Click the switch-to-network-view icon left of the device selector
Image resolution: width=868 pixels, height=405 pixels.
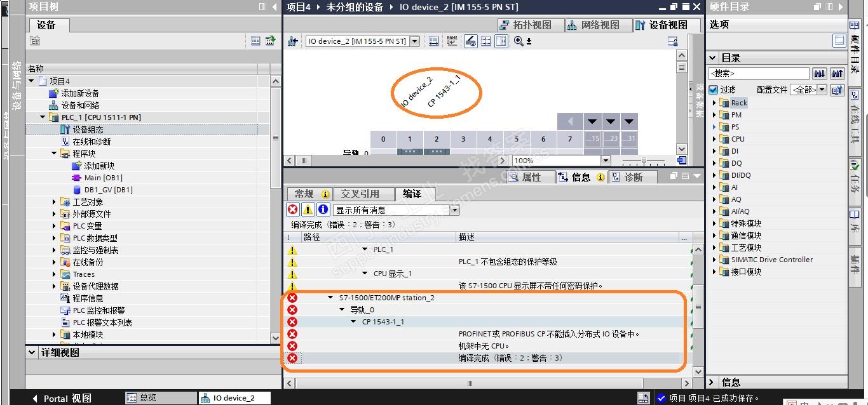293,41
